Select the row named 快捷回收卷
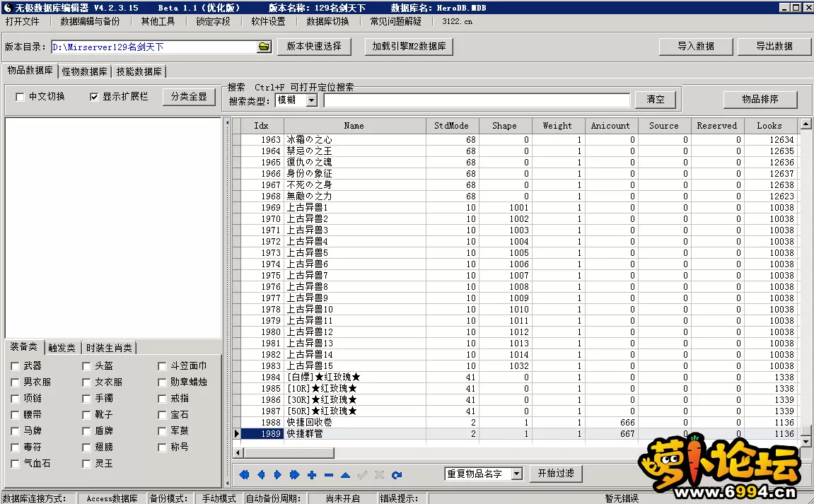The image size is (814, 504). point(514,423)
